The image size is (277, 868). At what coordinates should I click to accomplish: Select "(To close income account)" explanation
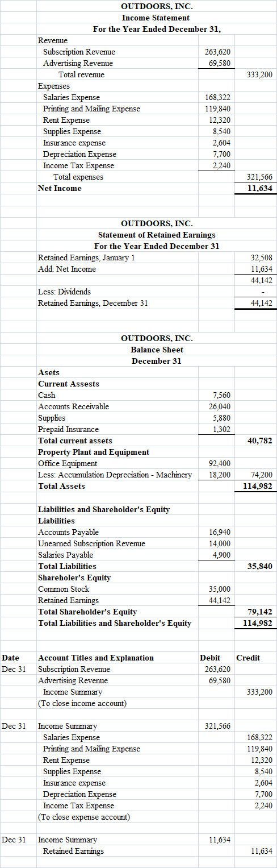[82, 703]
